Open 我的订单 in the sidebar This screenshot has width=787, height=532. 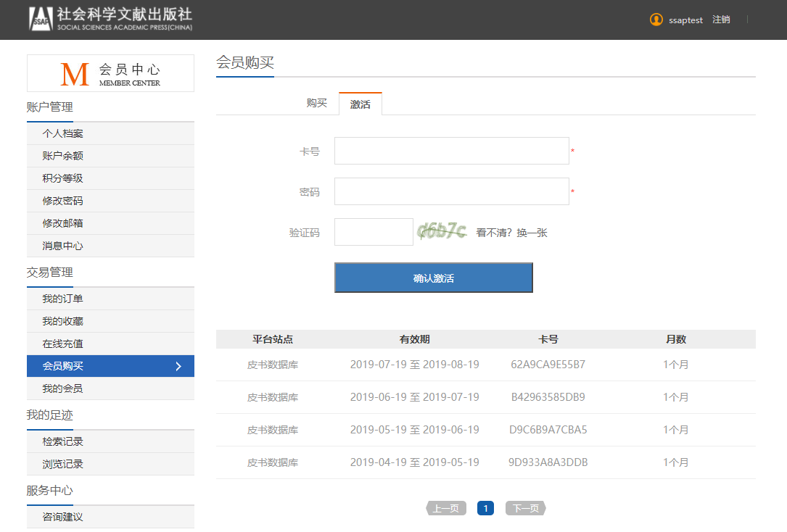tap(63, 299)
